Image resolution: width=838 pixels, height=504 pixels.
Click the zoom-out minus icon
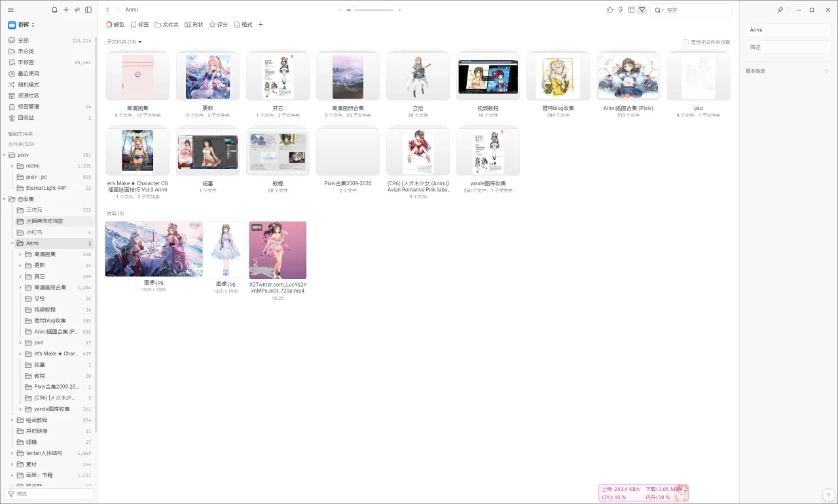pos(341,10)
